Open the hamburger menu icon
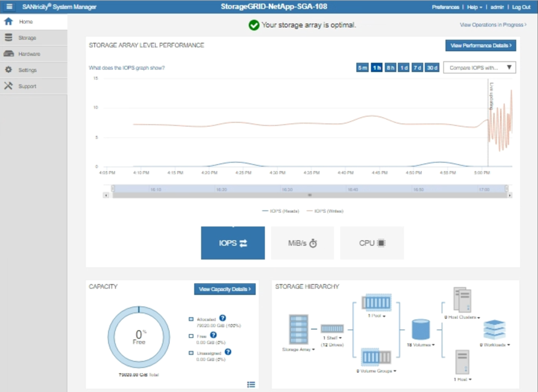 [9, 7]
